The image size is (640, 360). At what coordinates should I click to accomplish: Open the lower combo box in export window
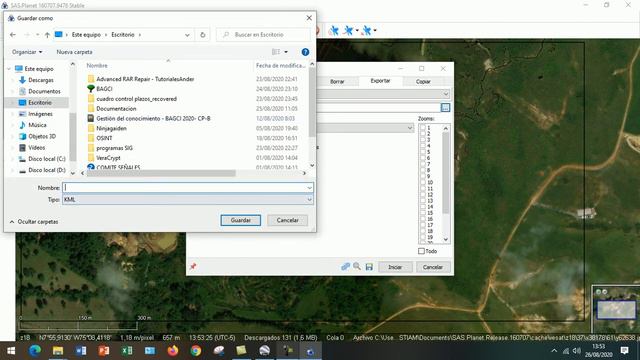pyautogui.click(x=410, y=128)
